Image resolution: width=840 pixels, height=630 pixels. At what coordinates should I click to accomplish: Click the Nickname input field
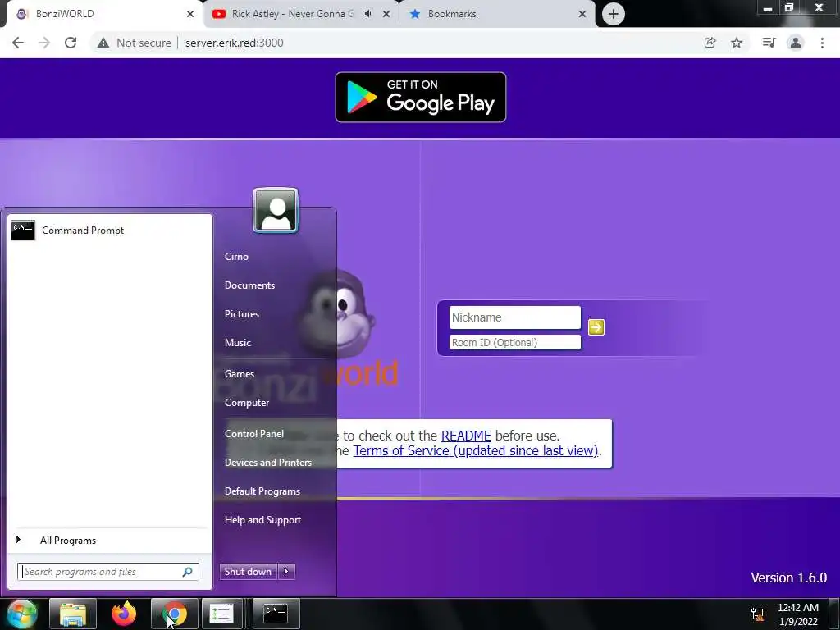coord(515,317)
